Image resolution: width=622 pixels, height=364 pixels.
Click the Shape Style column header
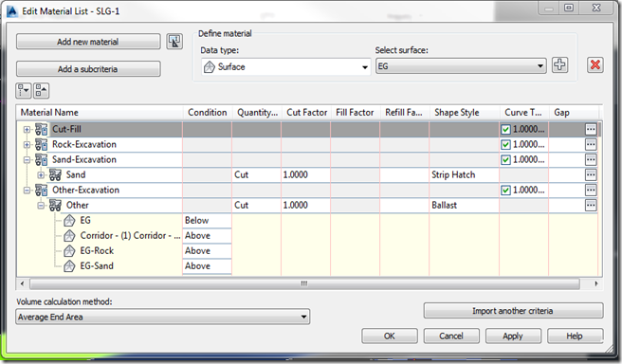click(x=465, y=113)
